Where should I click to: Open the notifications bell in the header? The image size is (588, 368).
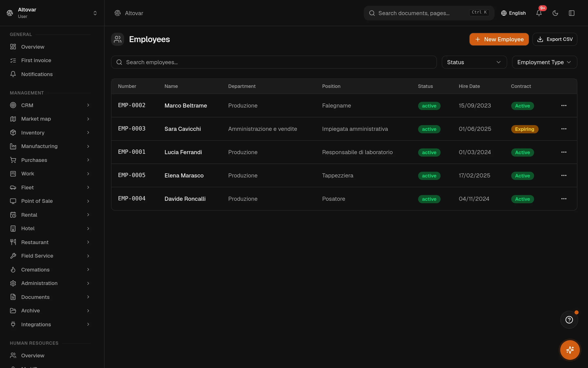click(x=539, y=13)
